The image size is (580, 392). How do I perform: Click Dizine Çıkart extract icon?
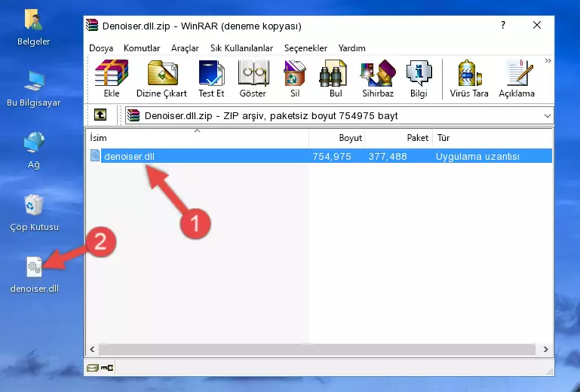click(x=161, y=78)
